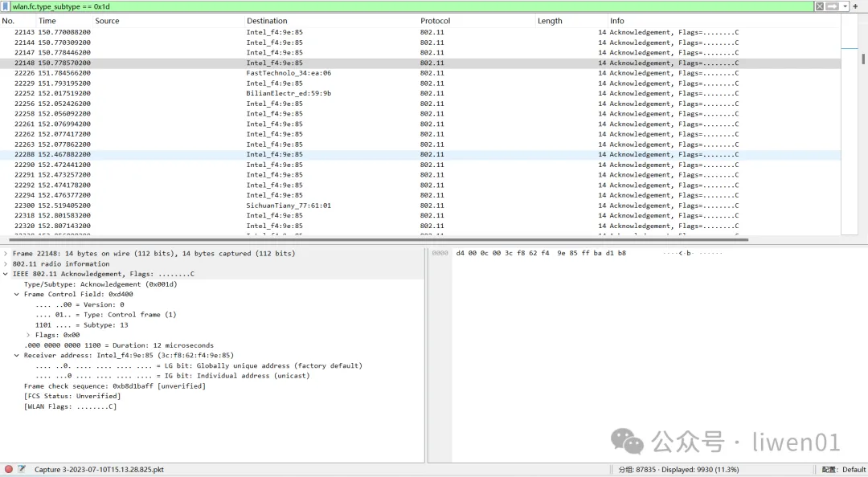The width and height of the screenshot is (868, 477).
Task: Open the recent display filters dropdown
Action: coord(845,6)
